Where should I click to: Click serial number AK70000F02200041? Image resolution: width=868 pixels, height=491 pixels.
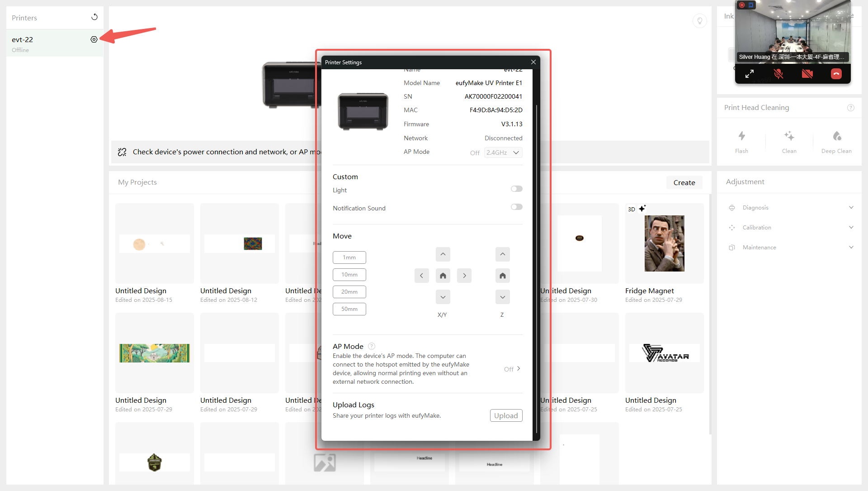(494, 96)
